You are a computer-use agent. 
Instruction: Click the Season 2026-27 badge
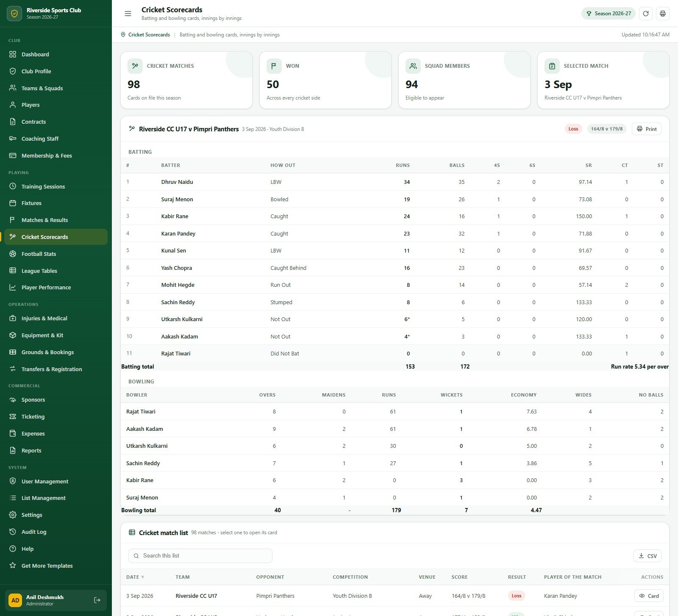(x=609, y=14)
